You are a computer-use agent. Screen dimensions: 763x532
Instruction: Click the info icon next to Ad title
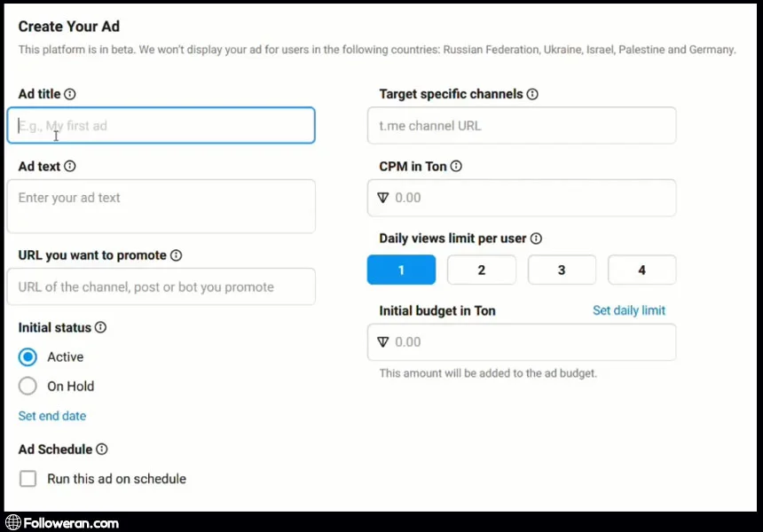pos(70,94)
